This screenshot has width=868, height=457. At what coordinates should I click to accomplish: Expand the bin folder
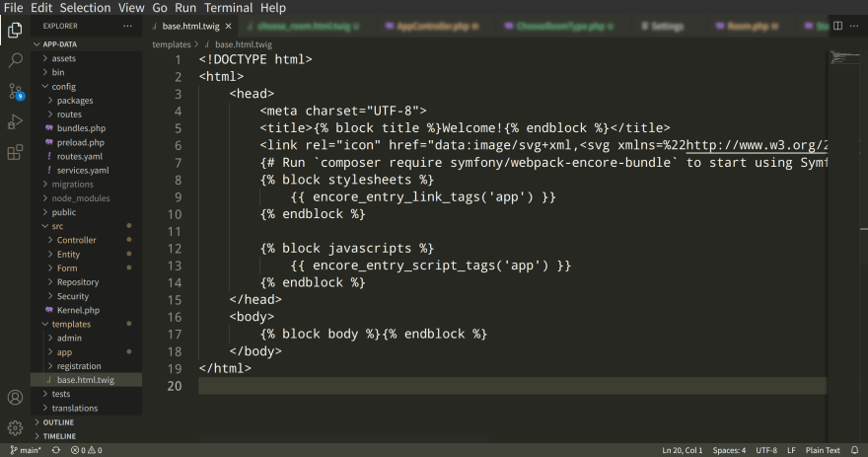coord(57,72)
